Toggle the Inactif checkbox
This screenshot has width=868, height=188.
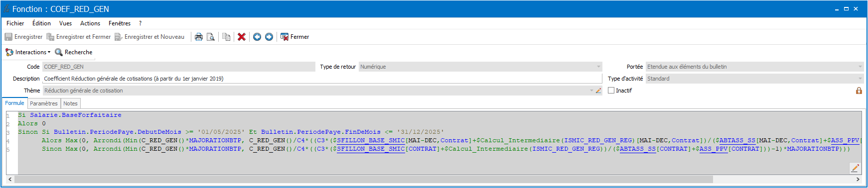pos(611,91)
